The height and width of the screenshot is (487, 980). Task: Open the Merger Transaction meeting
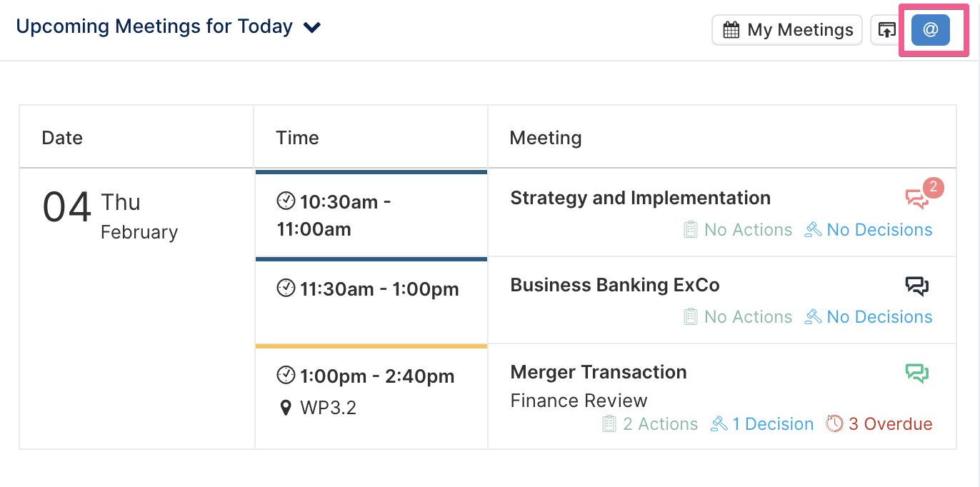pos(599,372)
